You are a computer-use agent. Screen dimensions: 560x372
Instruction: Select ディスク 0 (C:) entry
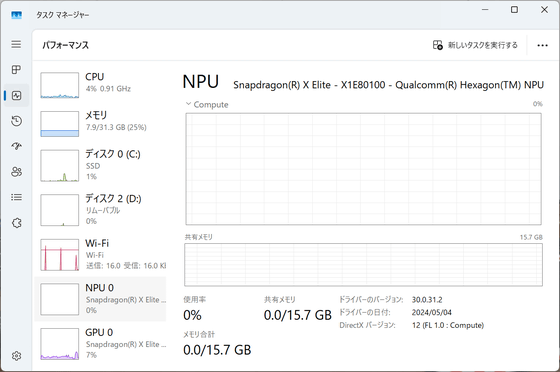coord(101,165)
